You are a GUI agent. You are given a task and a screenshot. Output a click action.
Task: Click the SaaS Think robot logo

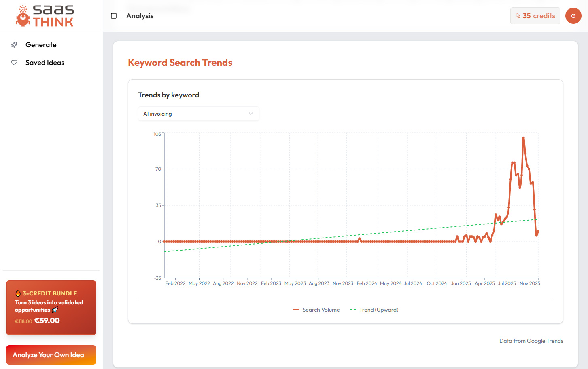point(23,16)
